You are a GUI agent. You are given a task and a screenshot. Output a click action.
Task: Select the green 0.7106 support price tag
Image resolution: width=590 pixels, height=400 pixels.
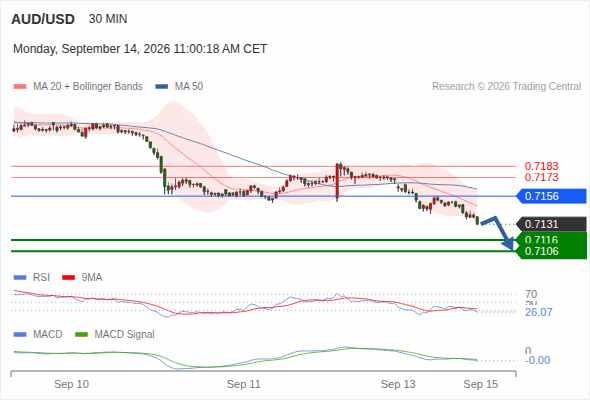pyautogui.click(x=552, y=251)
